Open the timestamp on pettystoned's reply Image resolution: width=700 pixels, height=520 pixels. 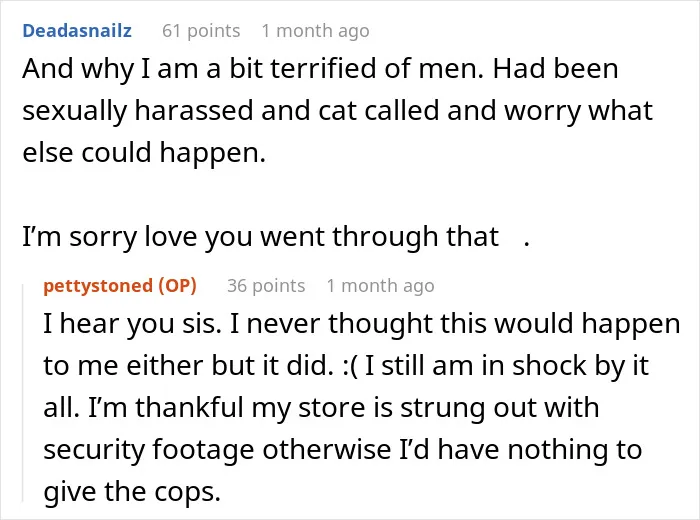click(380, 286)
